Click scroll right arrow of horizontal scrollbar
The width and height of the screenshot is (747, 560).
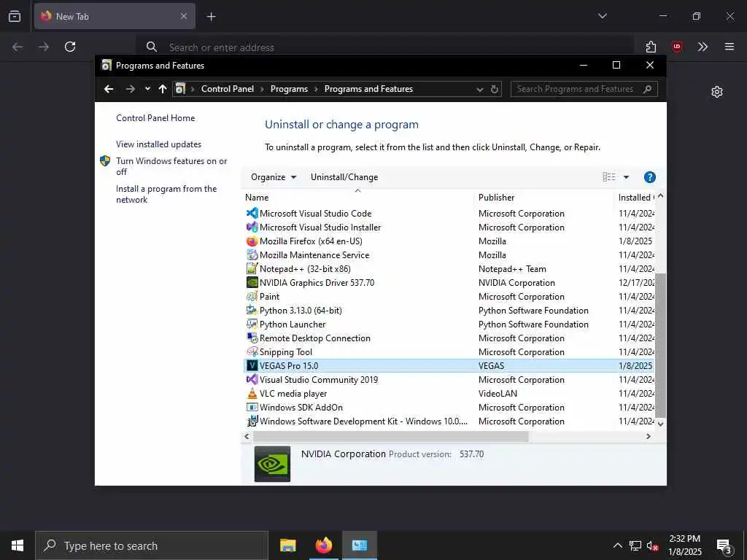click(648, 436)
